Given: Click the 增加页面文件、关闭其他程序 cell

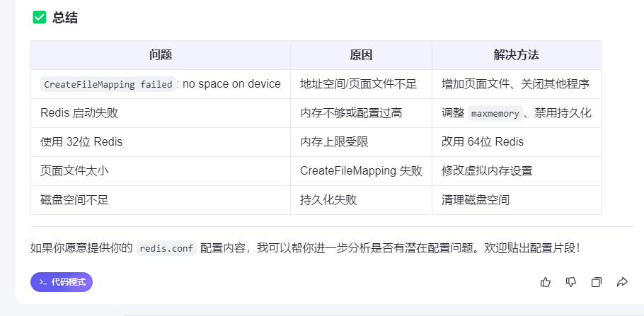Looking at the screenshot, I should [517, 84].
